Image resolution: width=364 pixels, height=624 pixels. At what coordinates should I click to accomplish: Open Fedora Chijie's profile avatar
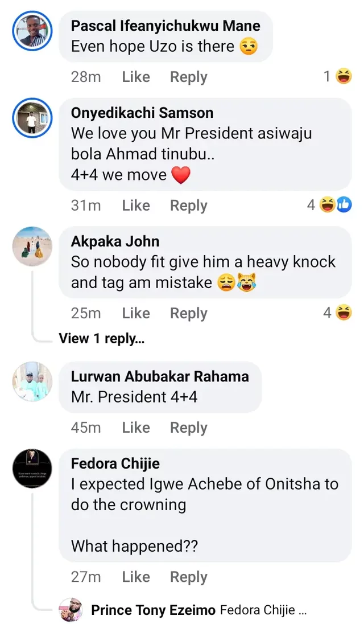tap(32, 469)
